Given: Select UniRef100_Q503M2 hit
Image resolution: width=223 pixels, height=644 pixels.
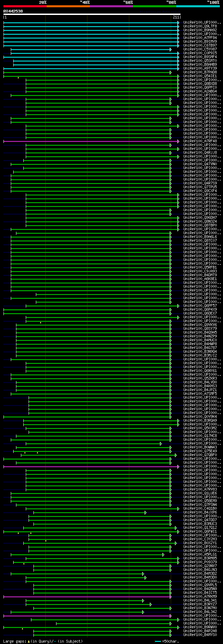Looking at the screenshot, I should pyautogui.click(x=200, y=428).
